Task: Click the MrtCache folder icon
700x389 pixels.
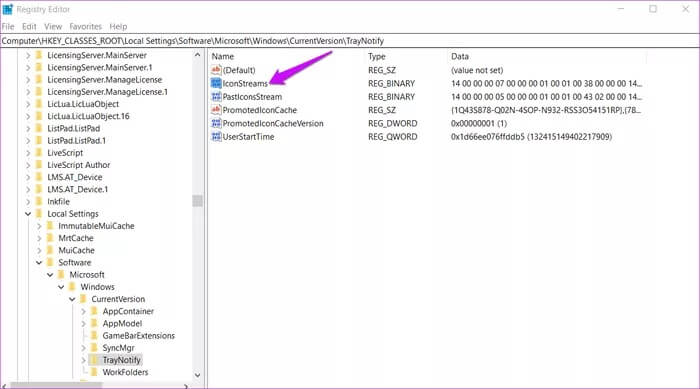Action: (x=50, y=238)
